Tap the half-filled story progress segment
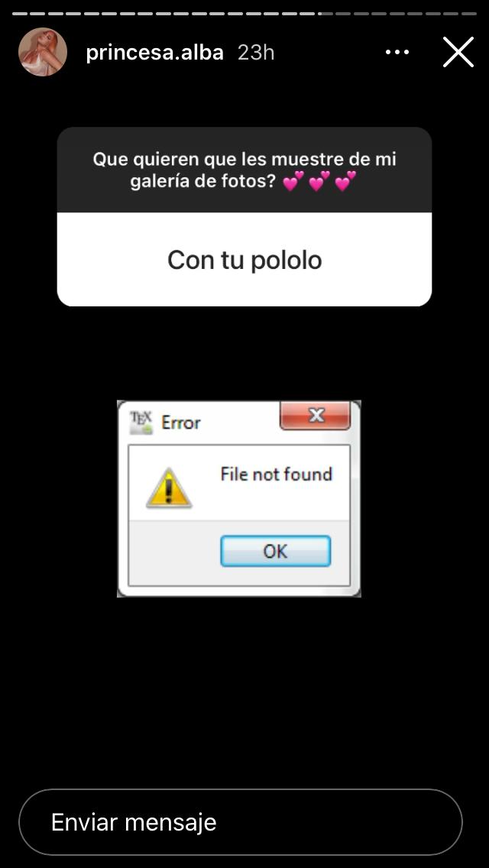 click(x=325, y=13)
